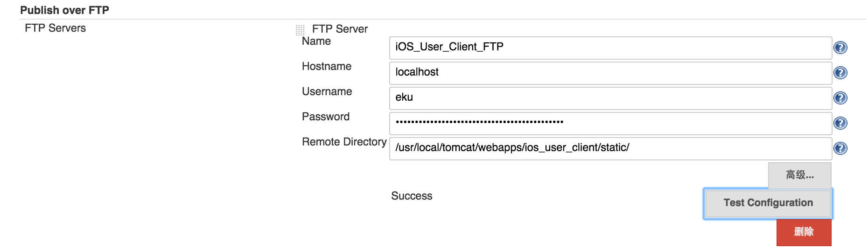Expand advanced settings with 高级... button
Viewport: 868px width, 249px height.
(799, 175)
